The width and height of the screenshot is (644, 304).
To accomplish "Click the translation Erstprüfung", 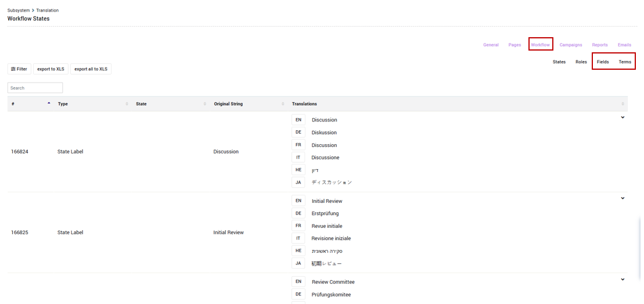I will coord(325,213).
